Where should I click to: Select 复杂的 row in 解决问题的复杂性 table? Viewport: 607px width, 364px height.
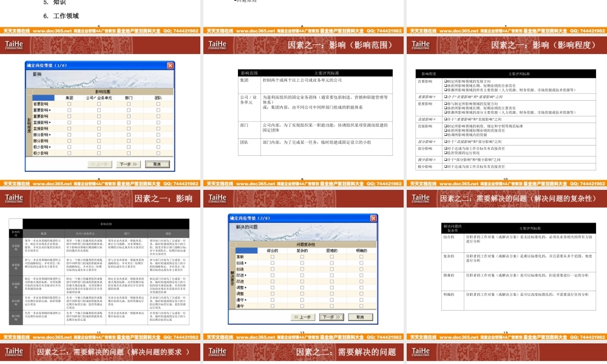[x=518, y=262]
